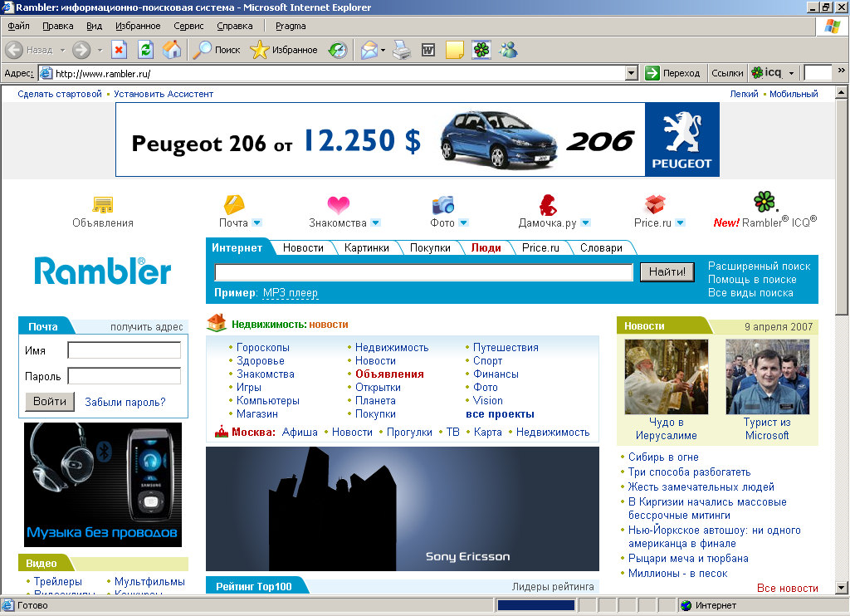Click the MP3 плеер example link

(x=291, y=293)
